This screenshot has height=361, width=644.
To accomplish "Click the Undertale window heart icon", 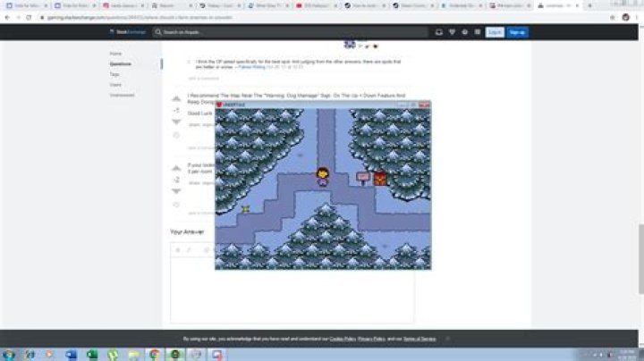I will (219, 105).
